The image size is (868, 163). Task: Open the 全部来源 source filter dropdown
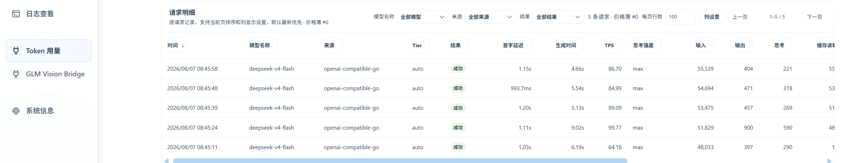(490, 17)
